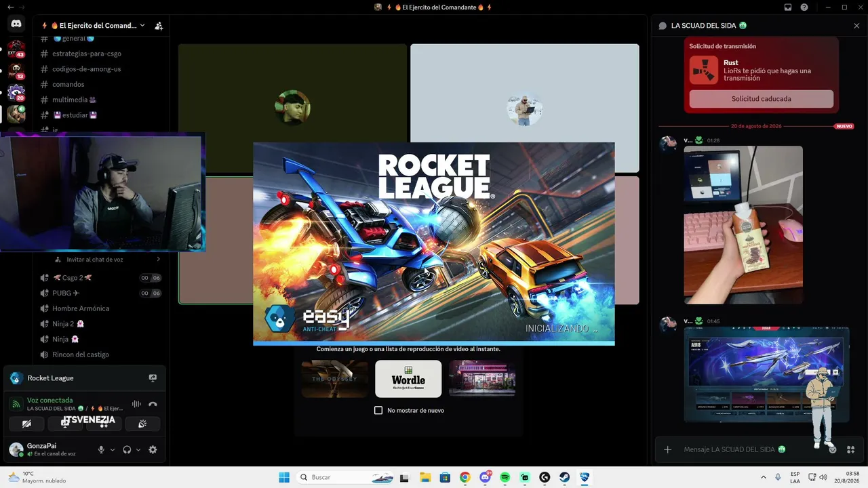Open taskbar ESP LAA language switcher
This screenshot has height=488, width=868.
[795, 477]
